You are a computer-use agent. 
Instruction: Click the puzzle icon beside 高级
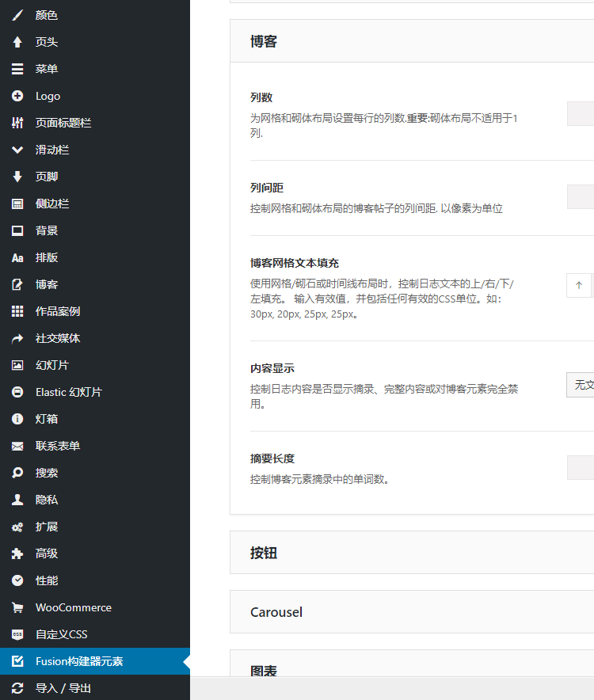pyautogui.click(x=17, y=554)
